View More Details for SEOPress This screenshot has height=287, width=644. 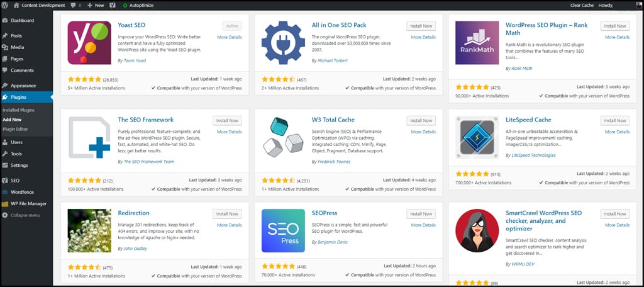423,225
